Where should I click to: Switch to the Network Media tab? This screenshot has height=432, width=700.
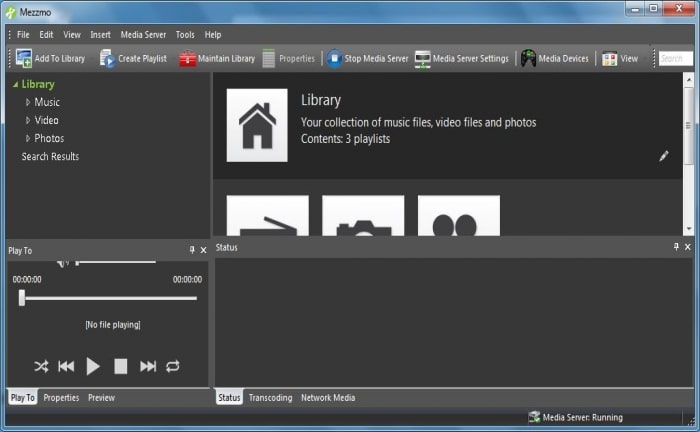(328, 398)
